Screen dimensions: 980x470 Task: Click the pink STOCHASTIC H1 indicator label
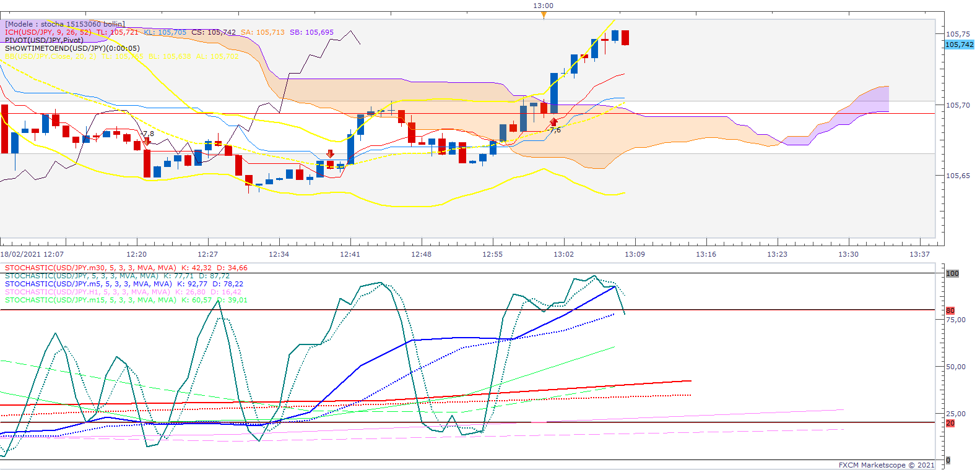[x=87, y=292]
